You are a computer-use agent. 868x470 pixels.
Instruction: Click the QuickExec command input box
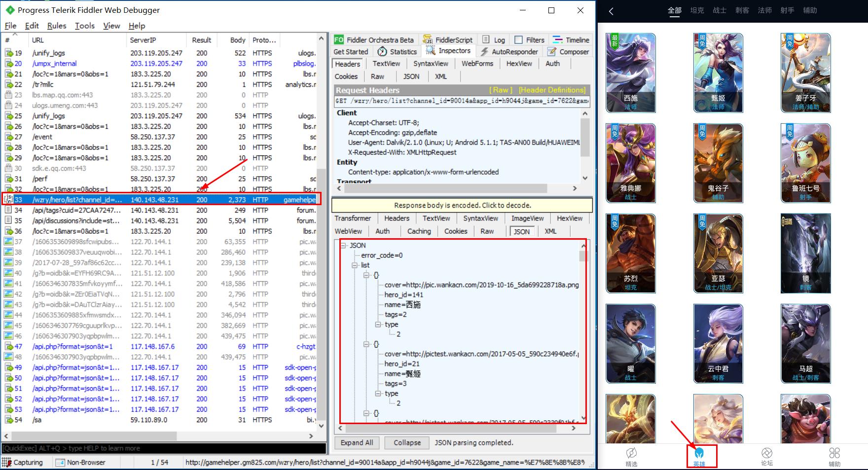[x=164, y=448]
